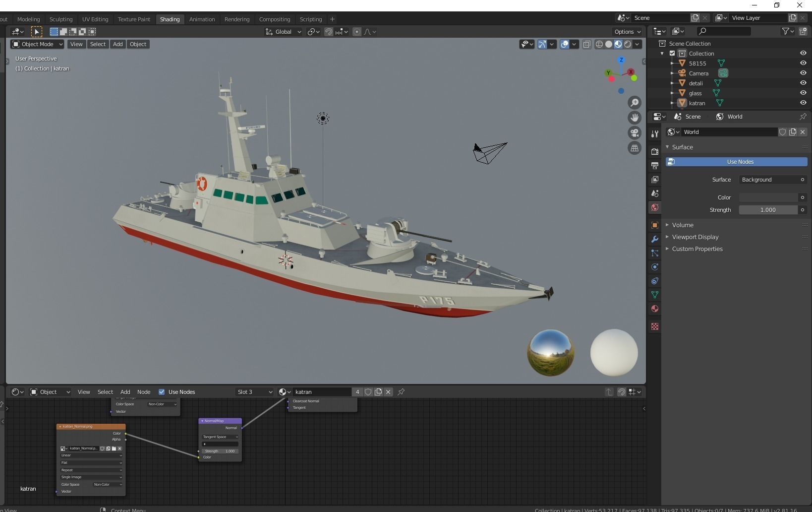Switch to the Animation workspace tab

[202, 19]
